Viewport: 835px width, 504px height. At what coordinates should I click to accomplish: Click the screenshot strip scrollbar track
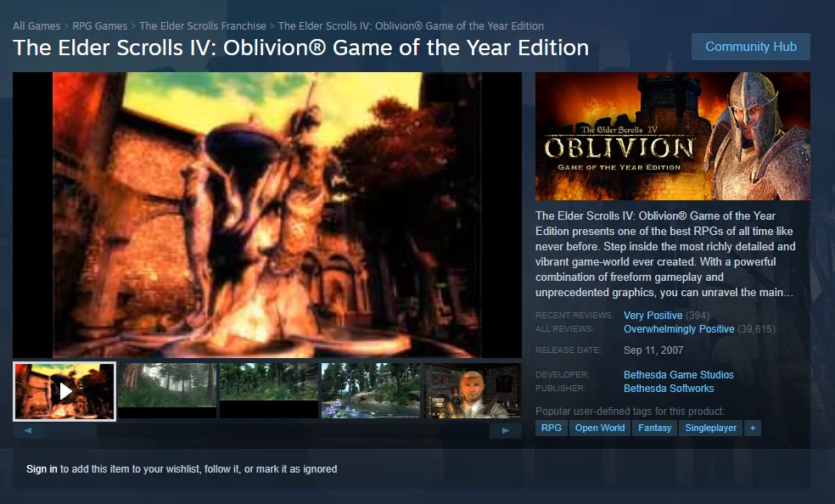[x=293, y=430]
